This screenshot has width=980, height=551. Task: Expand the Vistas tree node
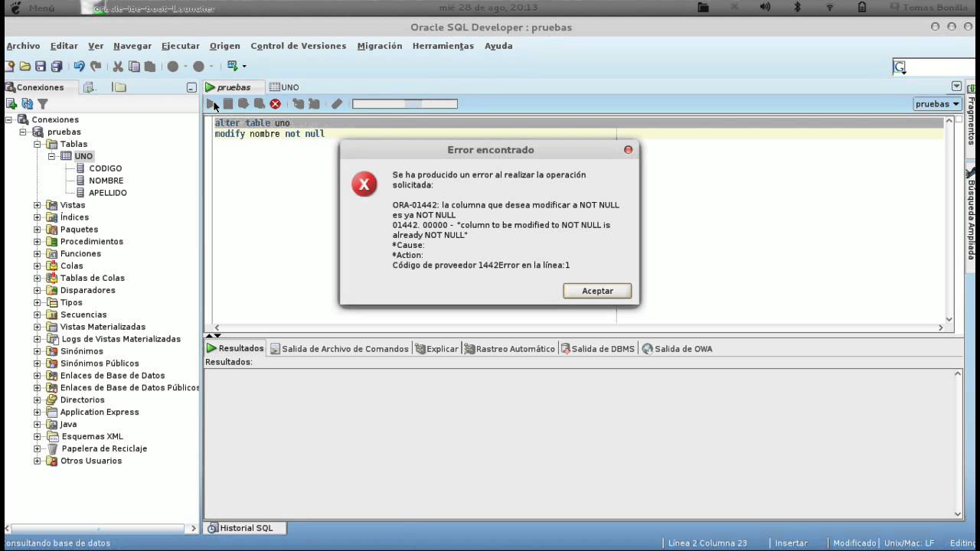tap(37, 205)
